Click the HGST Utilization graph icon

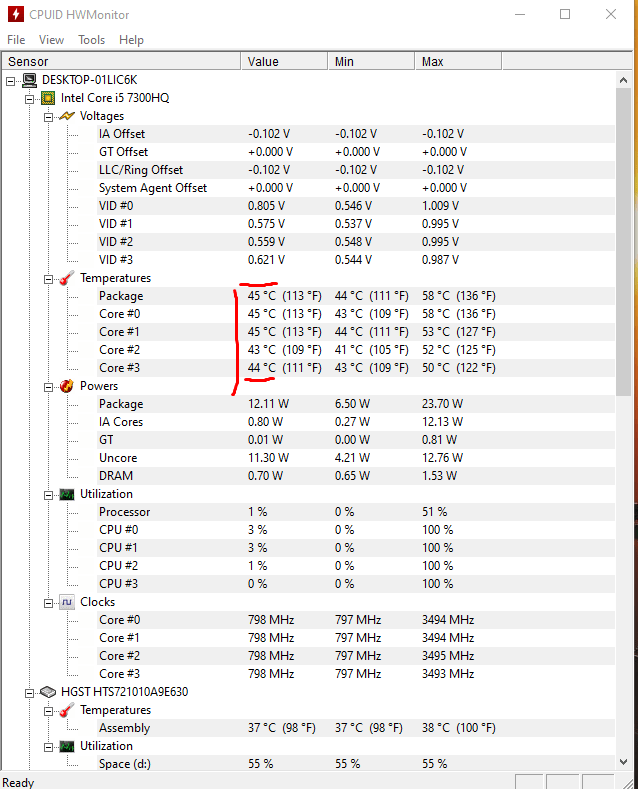(x=67, y=747)
